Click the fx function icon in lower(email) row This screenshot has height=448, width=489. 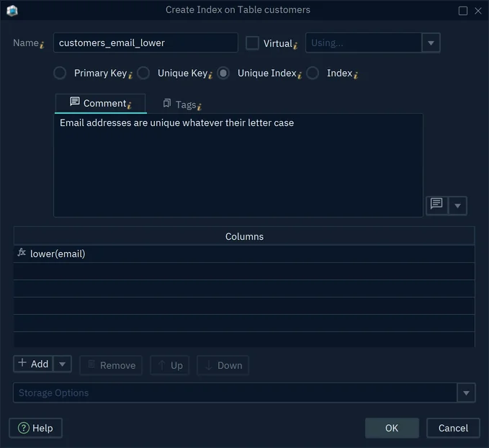[22, 252]
